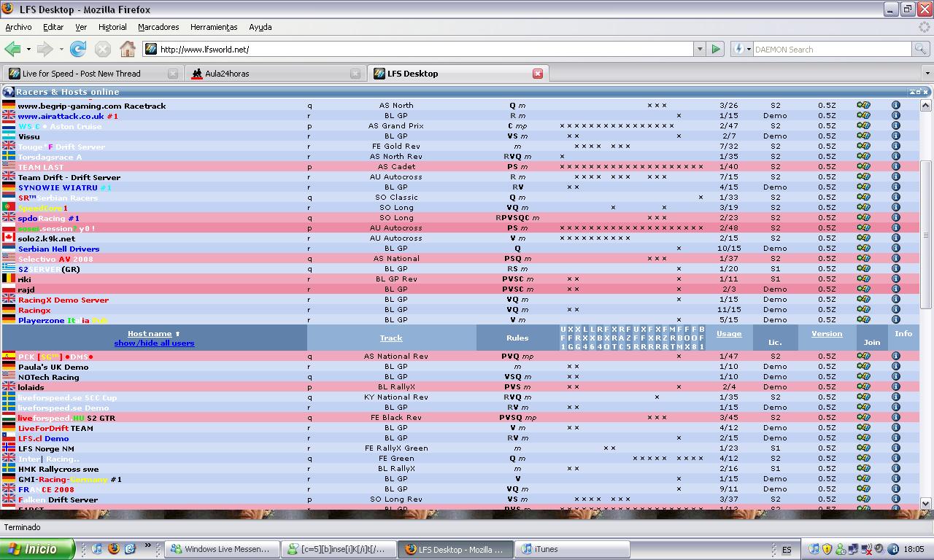Click the scroll-up arrow of the page
The image size is (934, 560).
click(926, 106)
